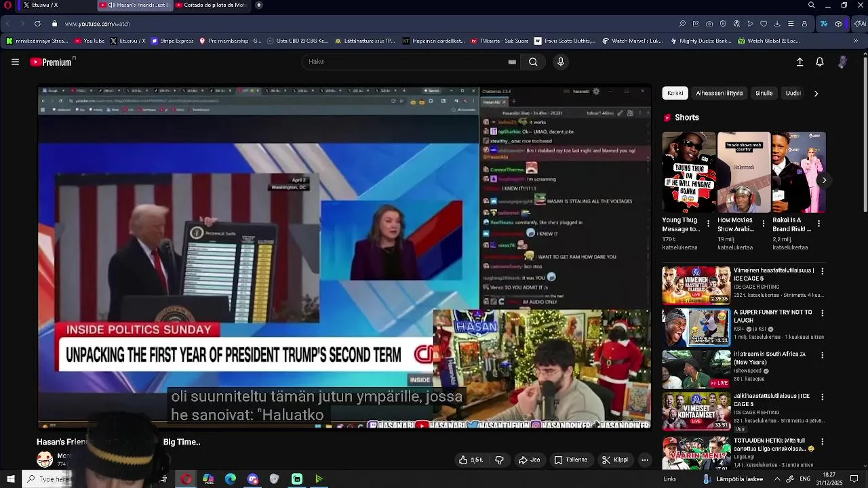Image resolution: width=868 pixels, height=488 pixels.
Task: Reload the page with the refresh icon
Action: [x=37, y=24]
